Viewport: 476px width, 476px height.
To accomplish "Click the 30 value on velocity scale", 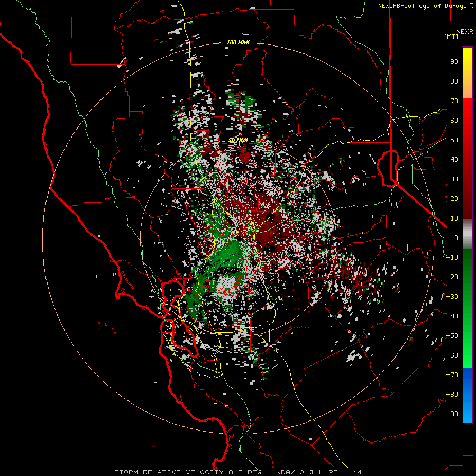I will tap(454, 179).
